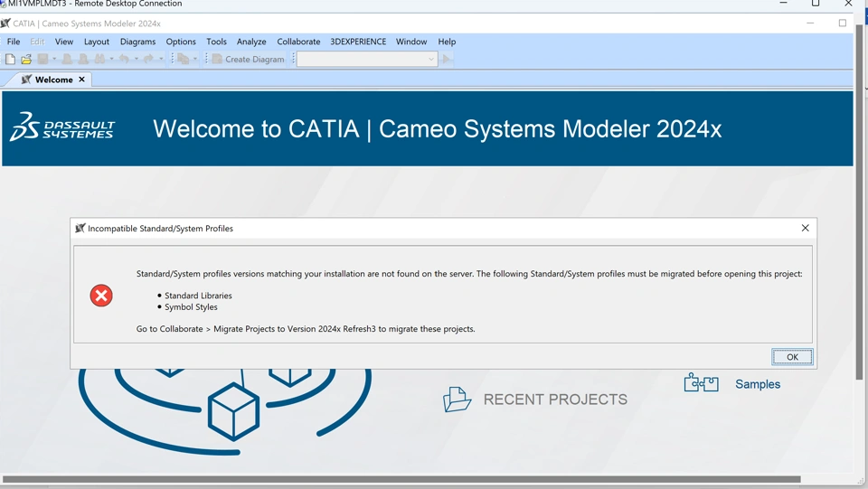Open the Collaborate menu

click(298, 42)
